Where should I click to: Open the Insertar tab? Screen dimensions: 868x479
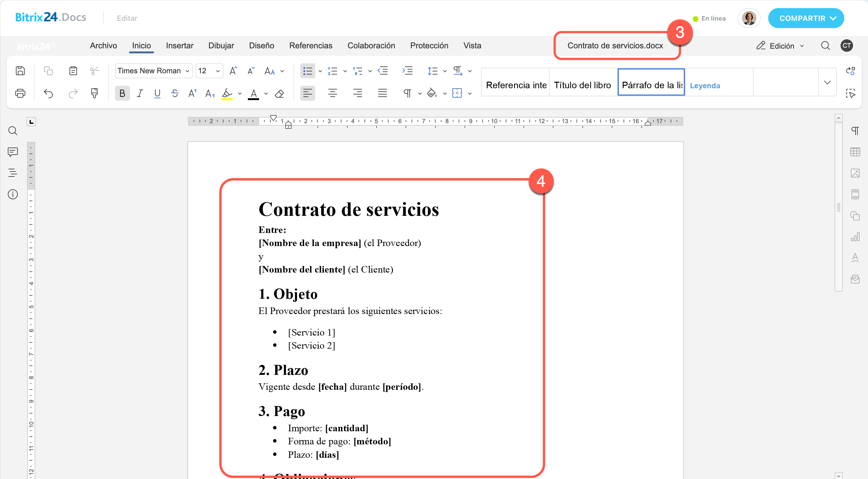[180, 46]
